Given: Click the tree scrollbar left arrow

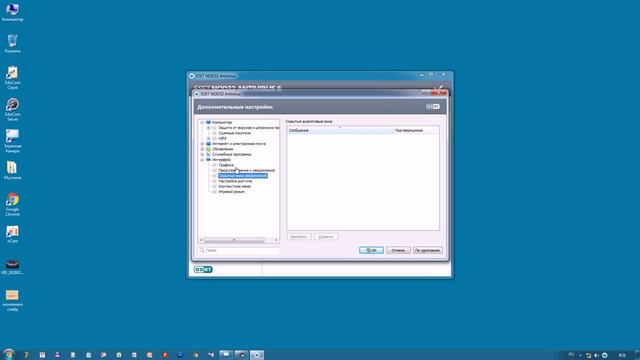Looking at the screenshot, I should [201, 240].
